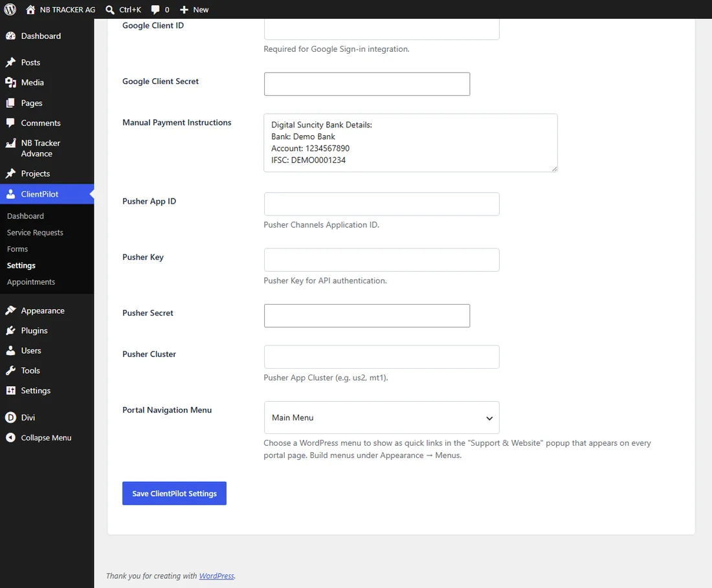The width and height of the screenshot is (712, 588).
Task: Click the Pusher Cluster input
Action: click(381, 357)
